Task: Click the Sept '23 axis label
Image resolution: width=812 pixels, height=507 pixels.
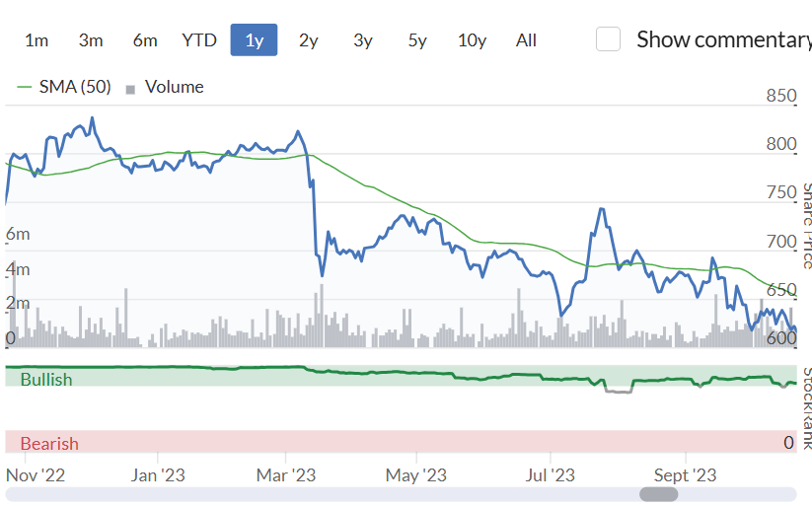Action: [685, 474]
